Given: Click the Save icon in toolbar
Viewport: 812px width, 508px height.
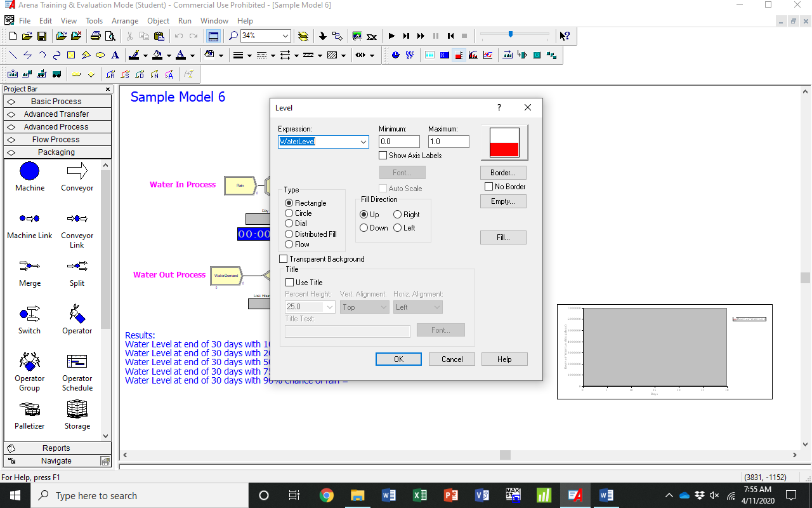Looking at the screenshot, I should (41, 36).
